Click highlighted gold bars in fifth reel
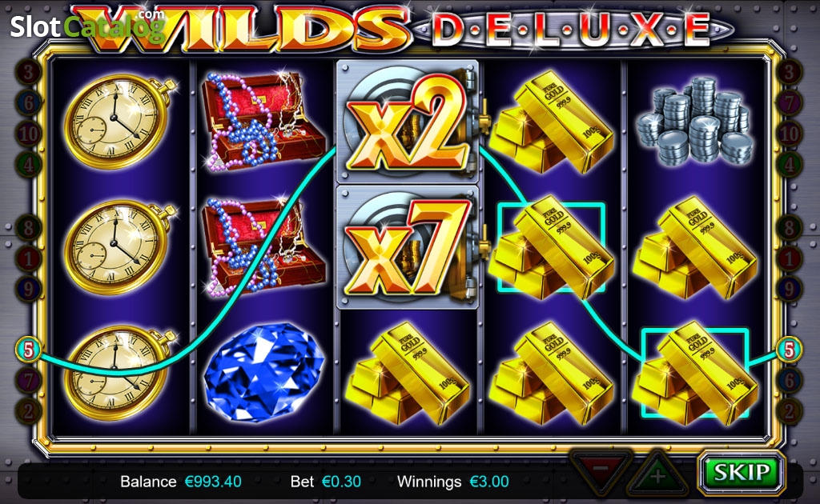Viewport: 820px width, 504px height. click(x=694, y=372)
